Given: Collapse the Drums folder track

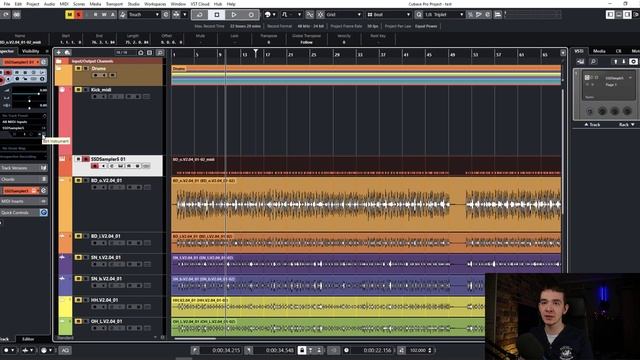Looking at the screenshot, I should 59,69.
